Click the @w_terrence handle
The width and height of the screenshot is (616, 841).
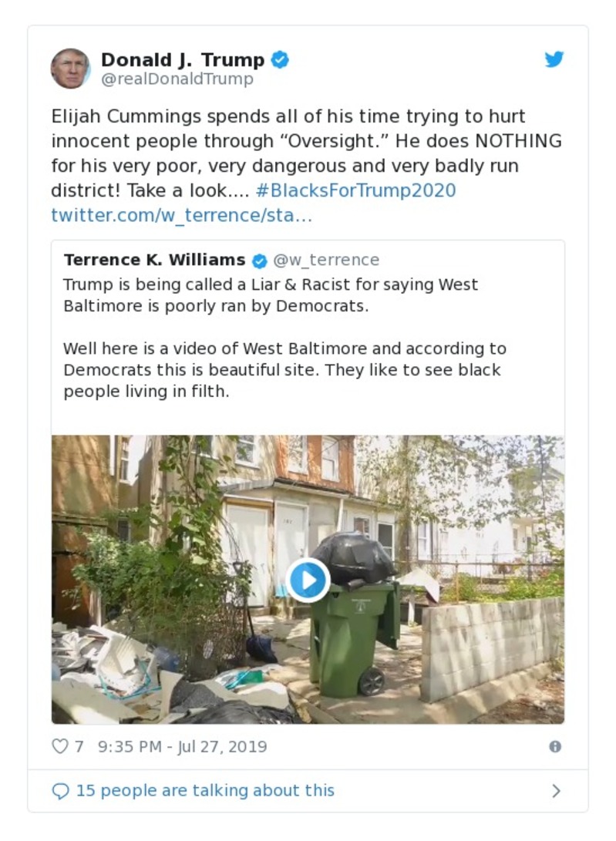point(326,260)
